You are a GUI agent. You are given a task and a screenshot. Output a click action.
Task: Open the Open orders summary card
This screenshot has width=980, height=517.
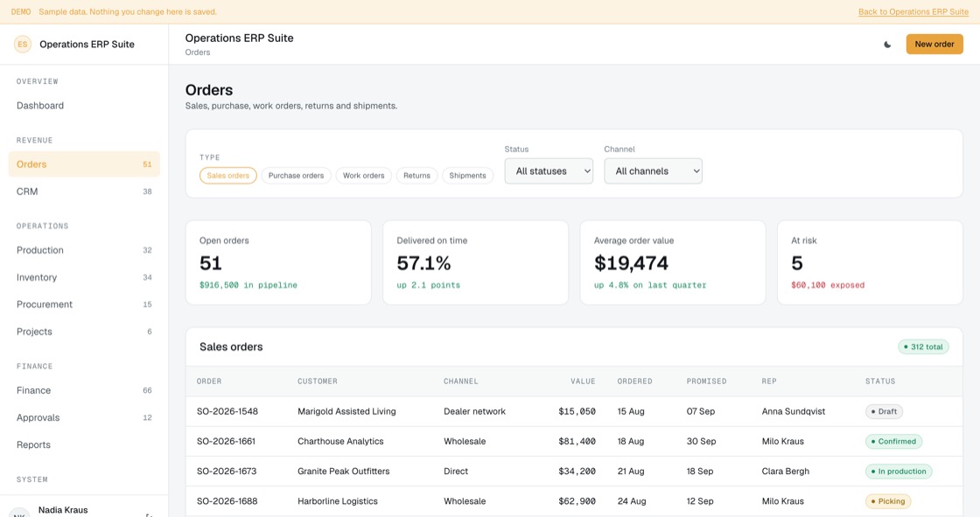click(278, 262)
